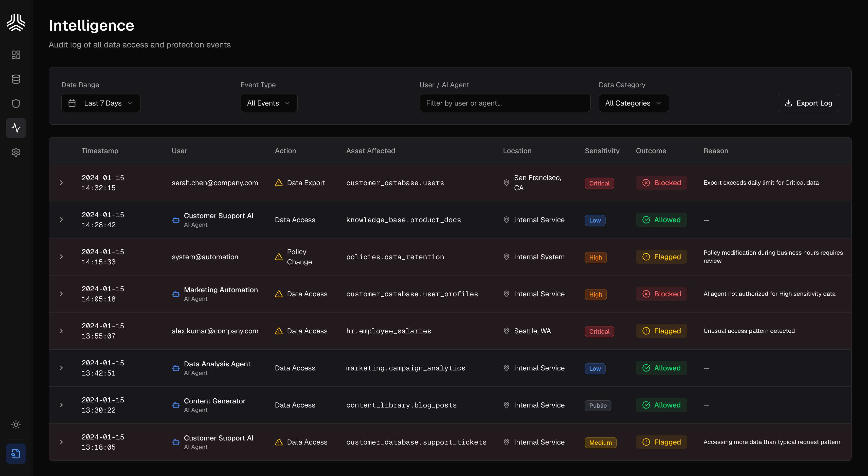
Task: Click the Allowed badge in Content Generator row
Action: pos(661,405)
